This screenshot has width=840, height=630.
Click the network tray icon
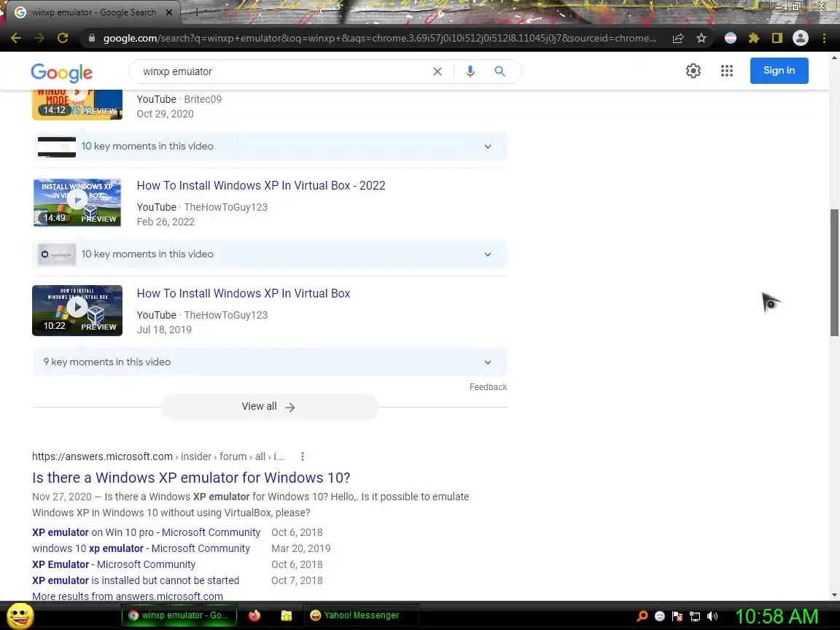click(x=695, y=616)
